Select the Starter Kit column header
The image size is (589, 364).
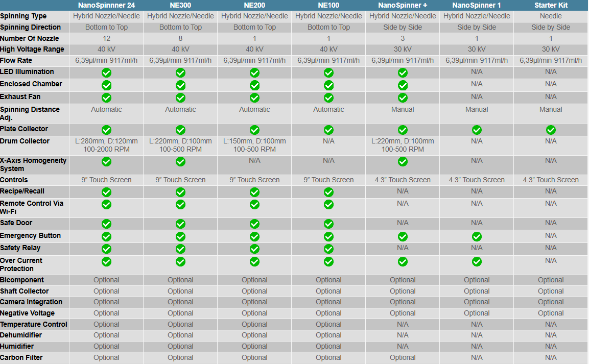pyautogui.click(x=551, y=5)
